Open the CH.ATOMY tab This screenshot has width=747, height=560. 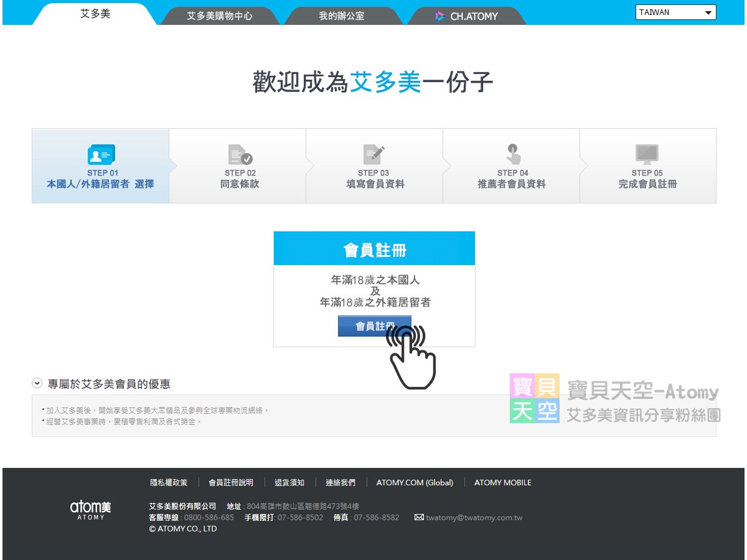coord(467,16)
